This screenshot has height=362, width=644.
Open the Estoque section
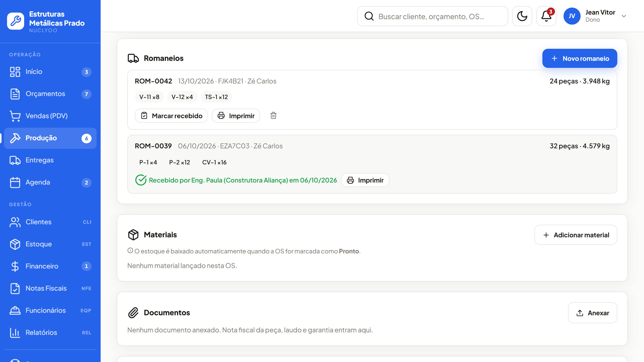(x=50, y=244)
